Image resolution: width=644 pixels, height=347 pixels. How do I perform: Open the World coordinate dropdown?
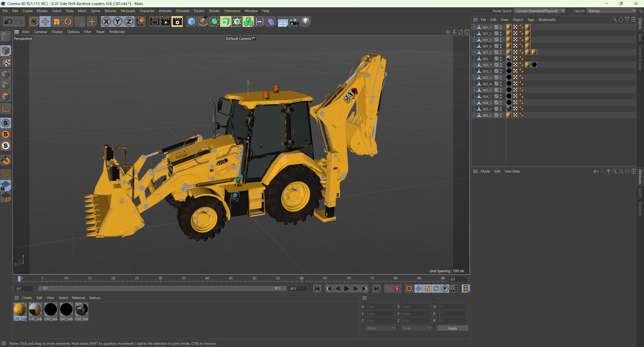(381, 328)
